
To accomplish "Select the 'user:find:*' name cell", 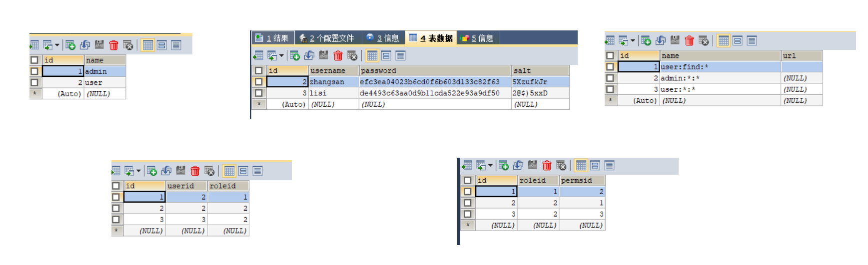I will coord(721,67).
